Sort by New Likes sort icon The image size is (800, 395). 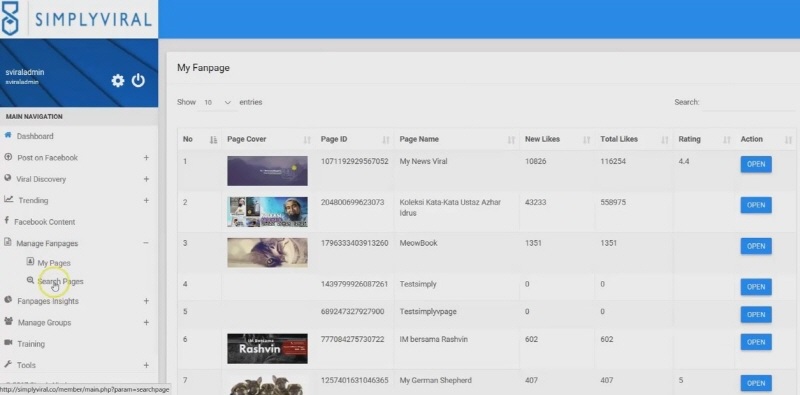[x=587, y=140]
